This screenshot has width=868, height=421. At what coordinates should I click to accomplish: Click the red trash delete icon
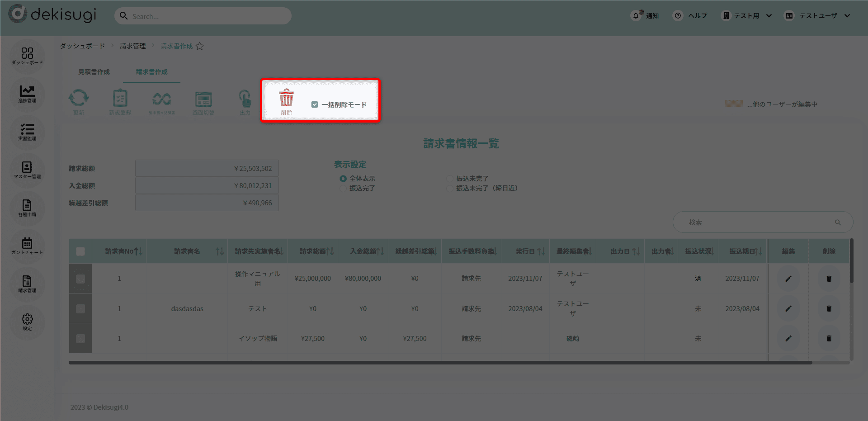click(286, 98)
